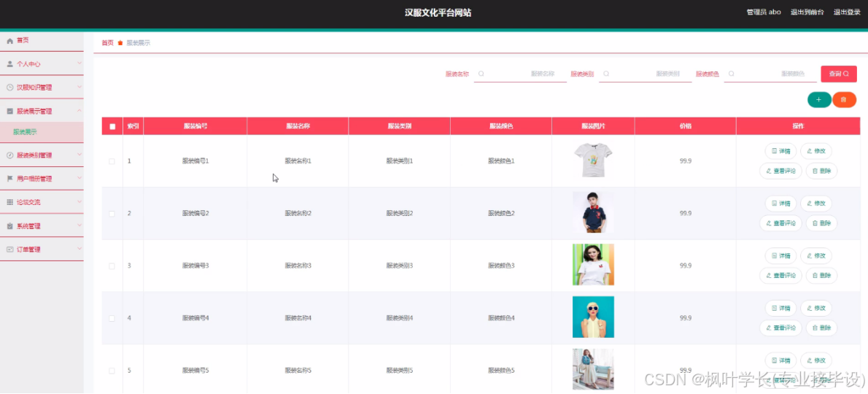The height and width of the screenshot is (394, 868).
Task: Click 退出到前台 in the top bar
Action: (807, 12)
